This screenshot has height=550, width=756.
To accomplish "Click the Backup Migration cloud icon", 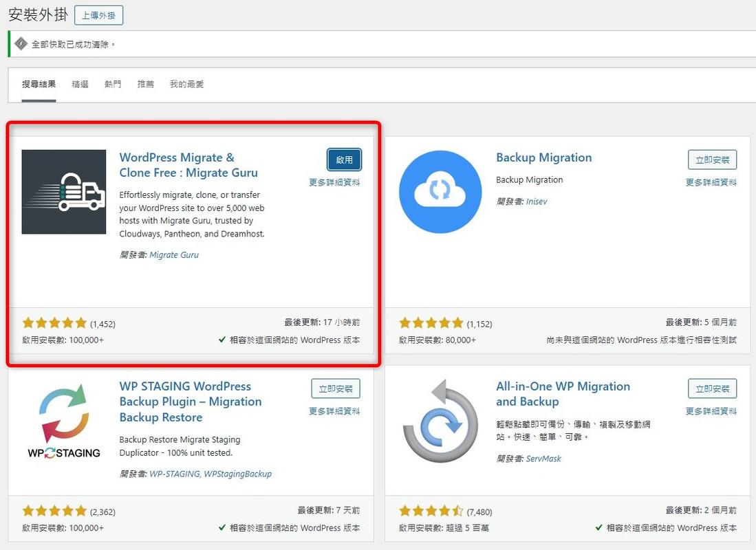I will point(440,192).
